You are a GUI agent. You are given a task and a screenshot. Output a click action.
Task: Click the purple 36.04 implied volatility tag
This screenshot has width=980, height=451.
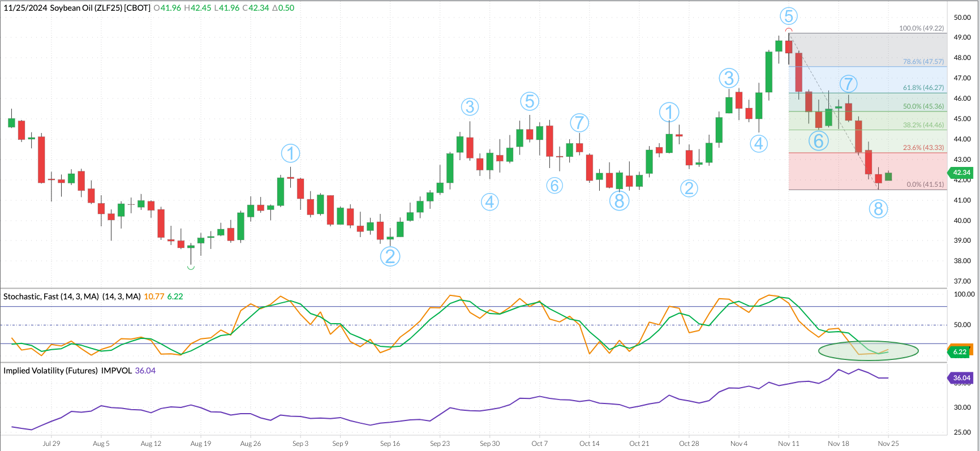(961, 378)
